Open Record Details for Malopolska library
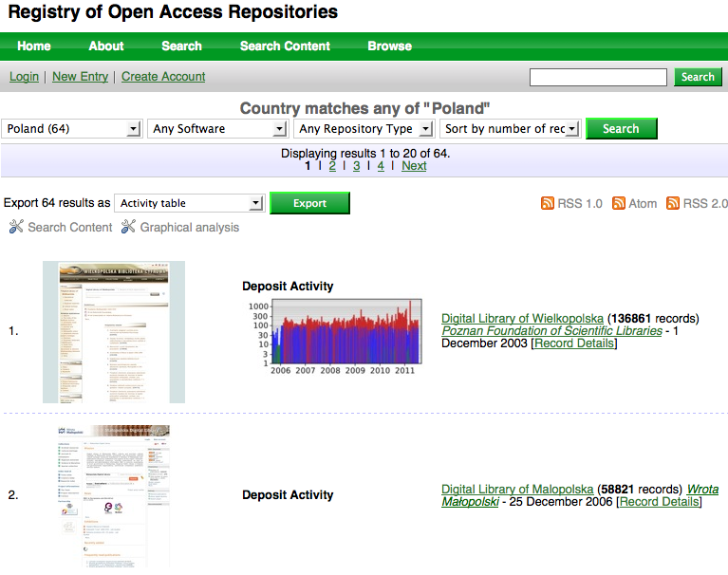This screenshot has height=575, width=728. [660, 502]
